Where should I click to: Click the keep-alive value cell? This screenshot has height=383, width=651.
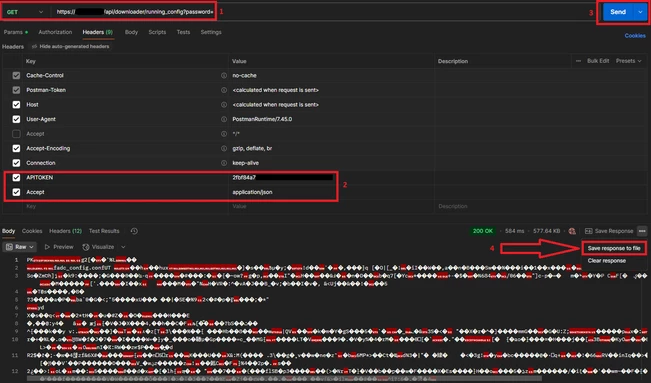(245, 163)
